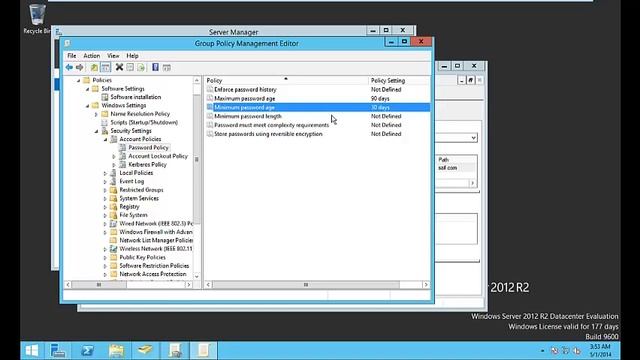640x360 pixels.
Task: Select Registry in the tree
Action: point(129,207)
